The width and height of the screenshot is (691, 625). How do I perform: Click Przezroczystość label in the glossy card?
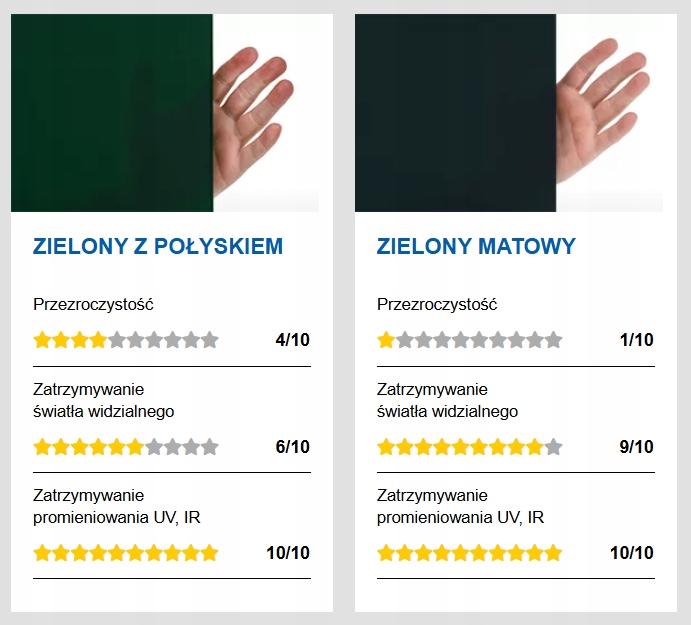[x=93, y=305]
